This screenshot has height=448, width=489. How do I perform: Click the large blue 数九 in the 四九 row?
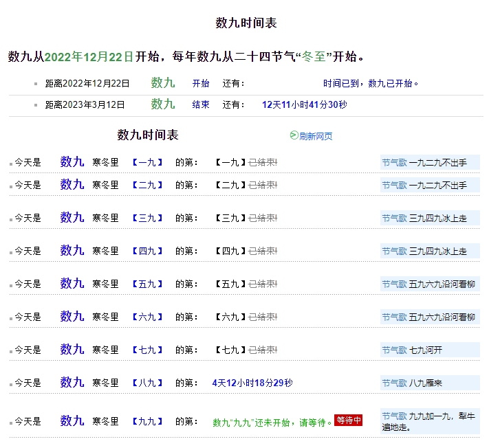(72, 251)
